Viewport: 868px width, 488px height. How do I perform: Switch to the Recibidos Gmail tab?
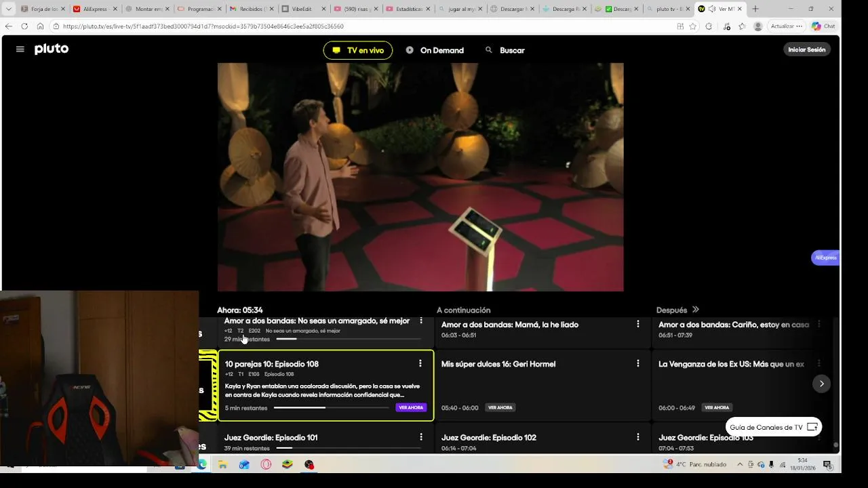[x=252, y=9]
